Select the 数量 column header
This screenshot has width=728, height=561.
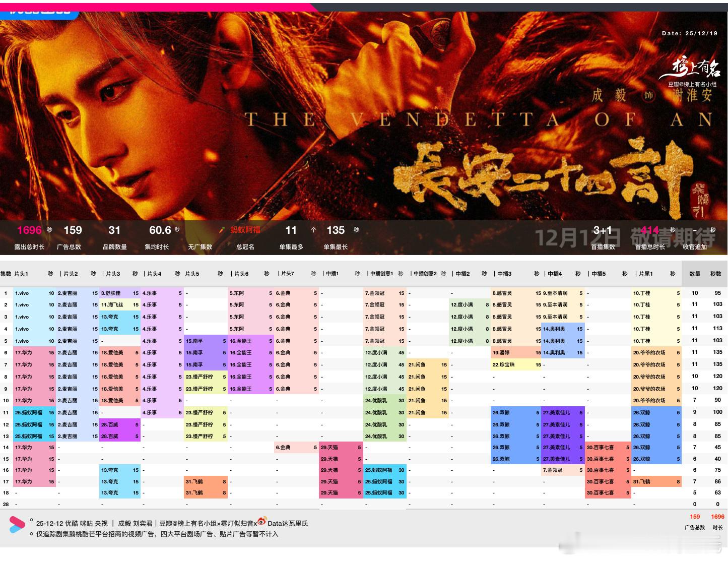point(695,274)
